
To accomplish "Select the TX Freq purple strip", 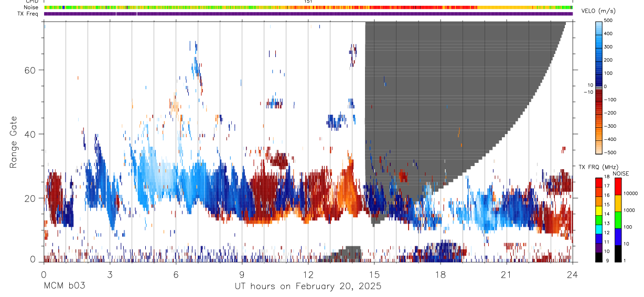I will click(x=308, y=14).
